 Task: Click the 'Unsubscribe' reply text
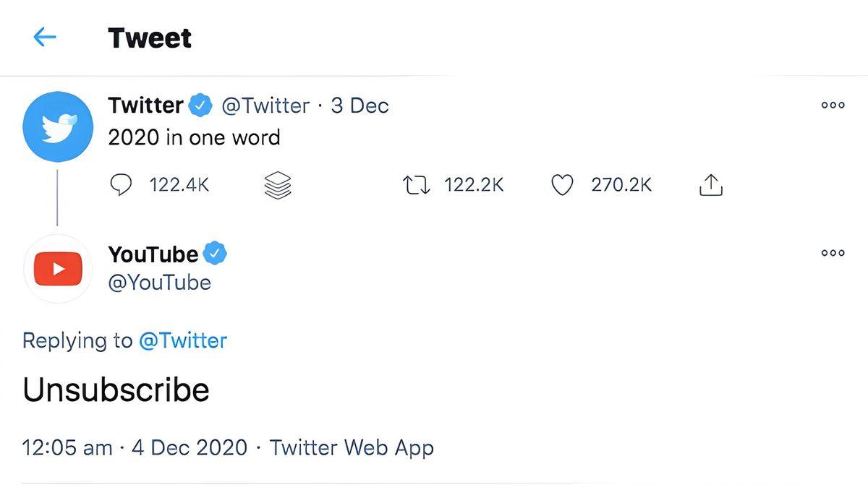(x=116, y=390)
